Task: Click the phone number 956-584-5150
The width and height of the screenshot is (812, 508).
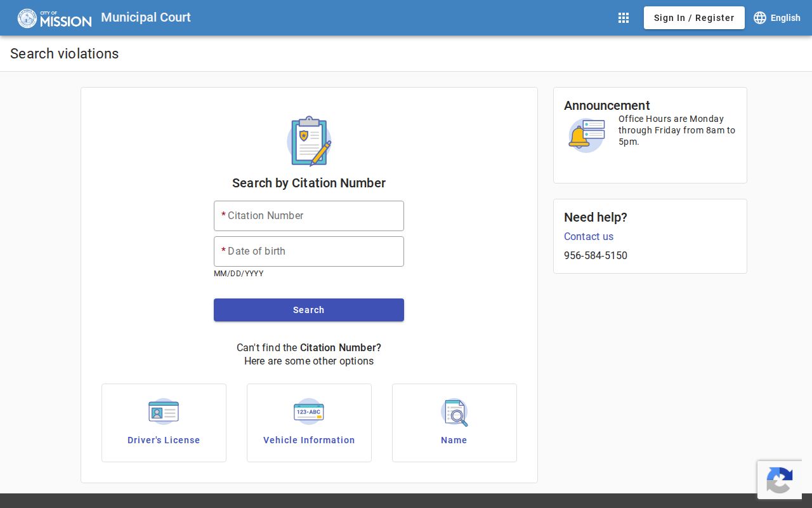Action: pos(596,255)
